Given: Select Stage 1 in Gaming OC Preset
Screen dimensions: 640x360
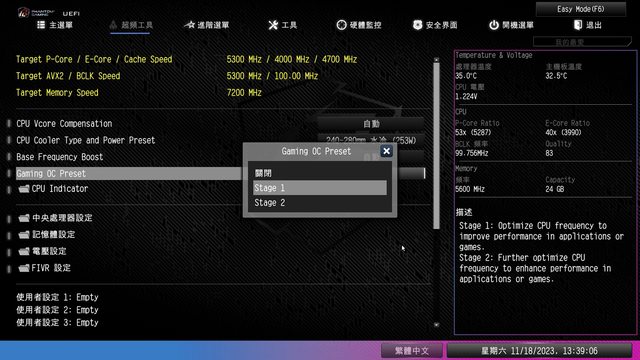Looking at the screenshot, I should click(x=320, y=188).
